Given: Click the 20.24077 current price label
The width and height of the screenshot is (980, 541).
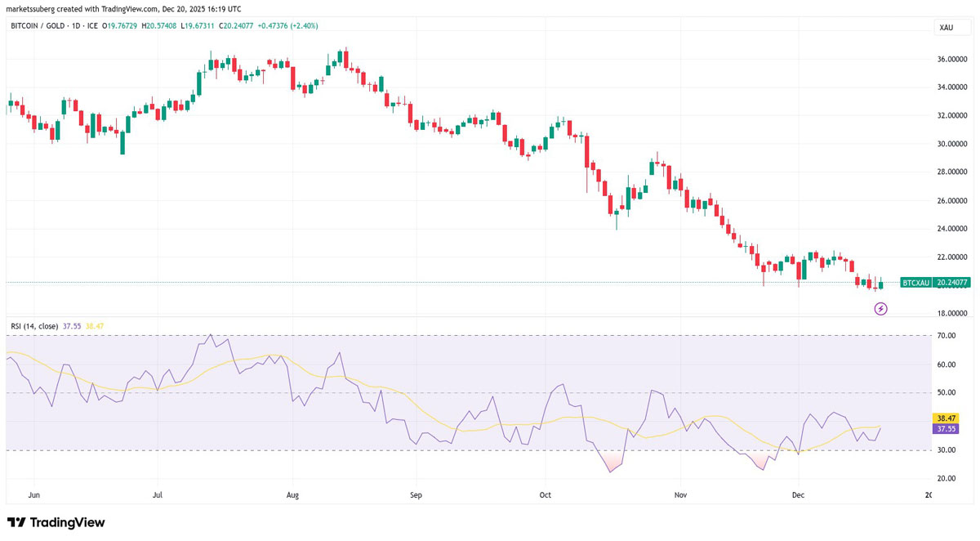Looking at the screenshot, I should pos(951,283).
